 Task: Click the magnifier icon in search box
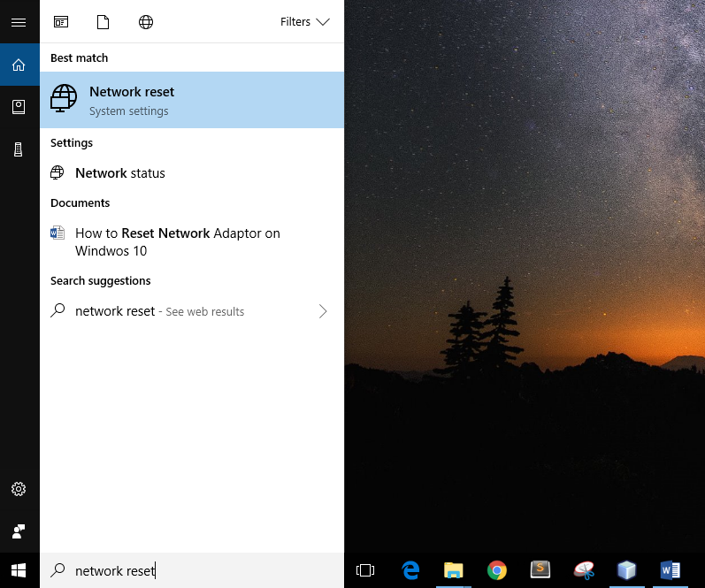pyautogui.click(x=57, y=570)
